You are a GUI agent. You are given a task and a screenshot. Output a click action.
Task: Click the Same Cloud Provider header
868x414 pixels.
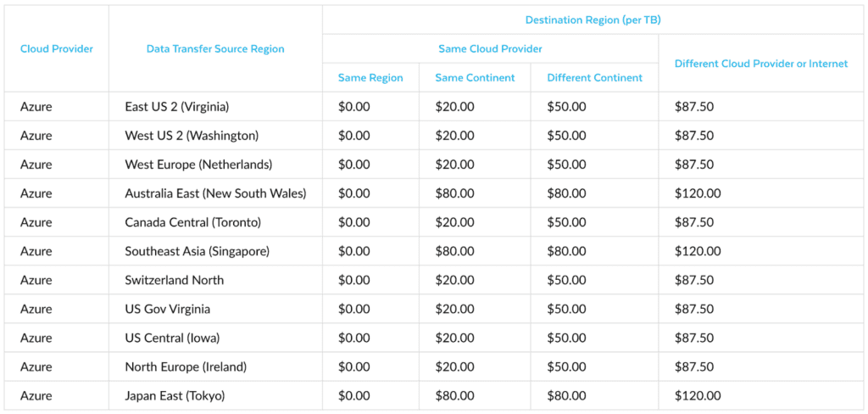490,48
